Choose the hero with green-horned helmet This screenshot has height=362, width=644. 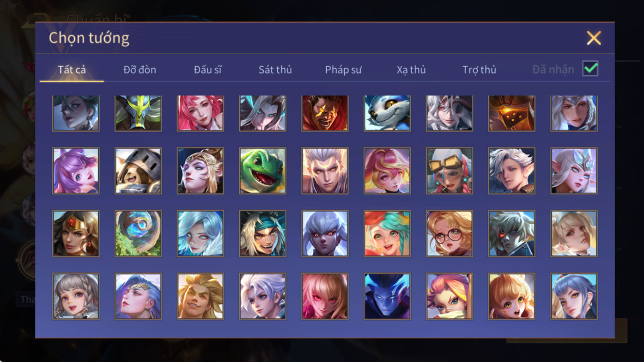click(138, 113)
